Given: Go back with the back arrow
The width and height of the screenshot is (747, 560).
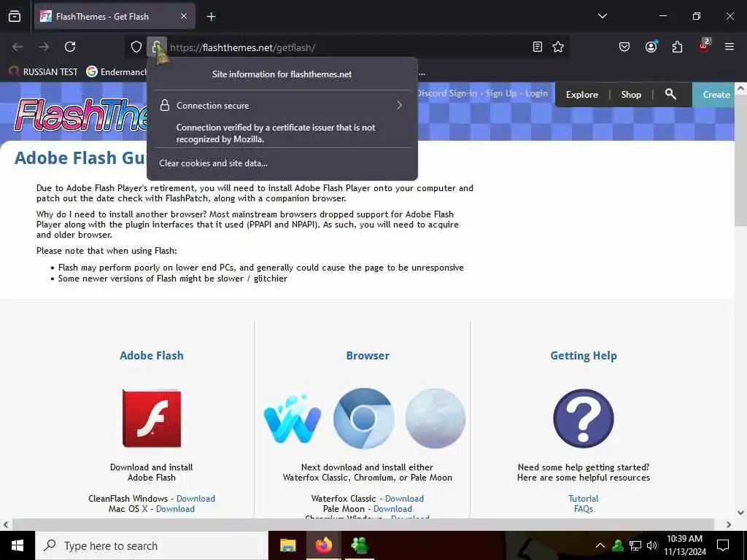Looking at the screenshot, I should click(18, 47).
